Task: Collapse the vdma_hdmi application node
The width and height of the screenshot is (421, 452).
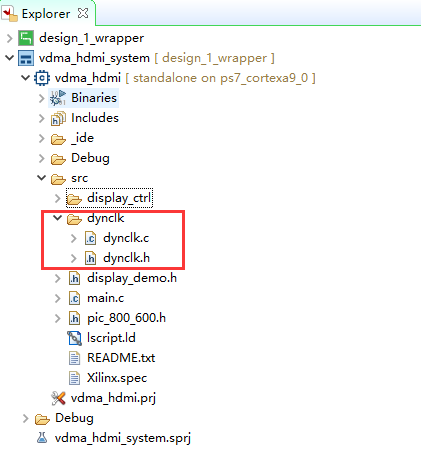Action: 25,78
